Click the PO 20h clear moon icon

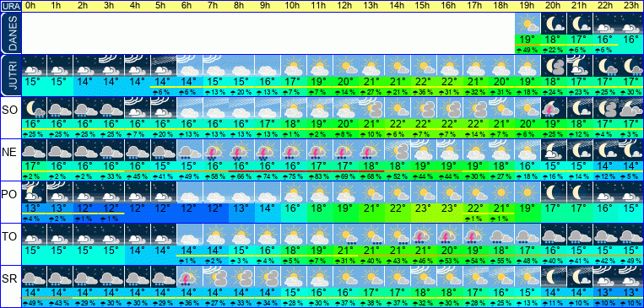click(x=553, y=192)
